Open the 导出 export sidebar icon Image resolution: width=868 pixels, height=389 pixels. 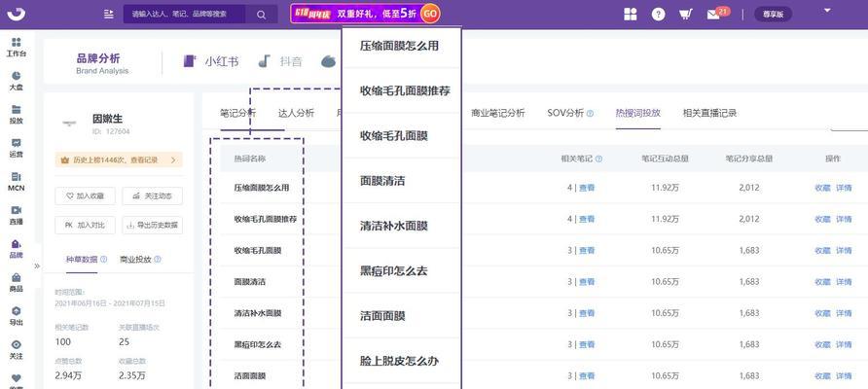[16, 316]
